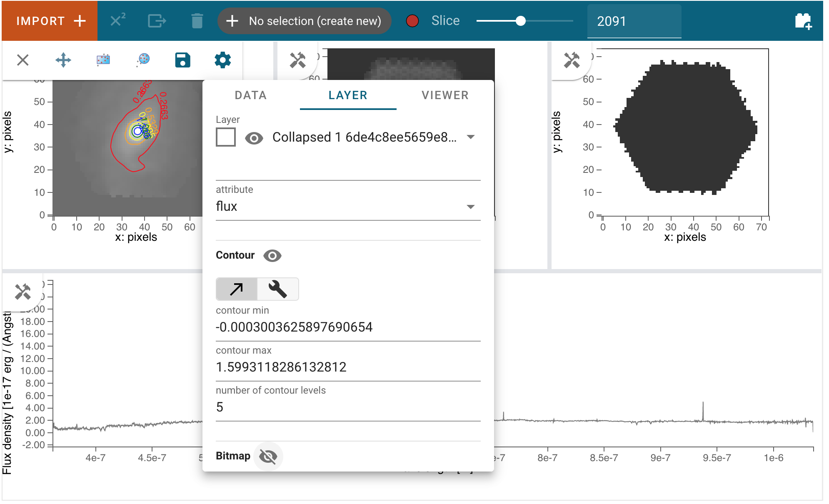Select the rectangular region selection tool
829x504 pixels.
pos(103,60)
